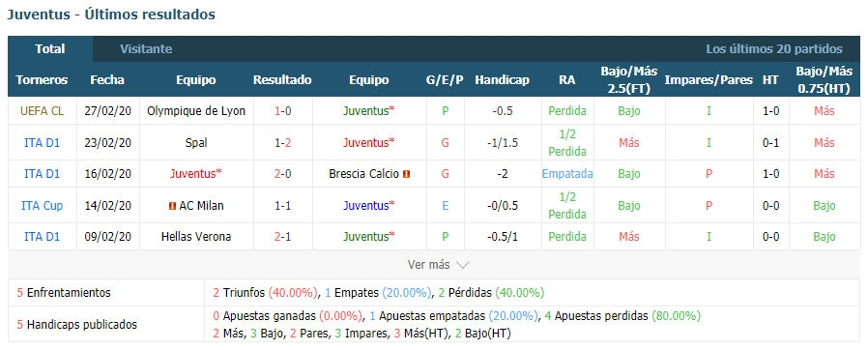Click the Impares/Pares column header
The image size is (868, 350).
709,80
